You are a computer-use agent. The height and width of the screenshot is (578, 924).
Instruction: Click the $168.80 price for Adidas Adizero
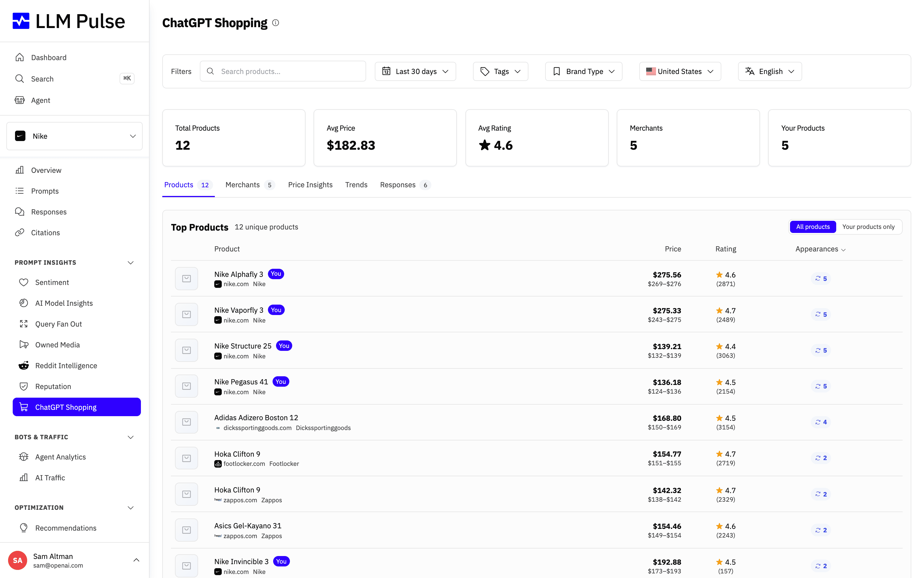pyautogui.click(x=667, y=418)
